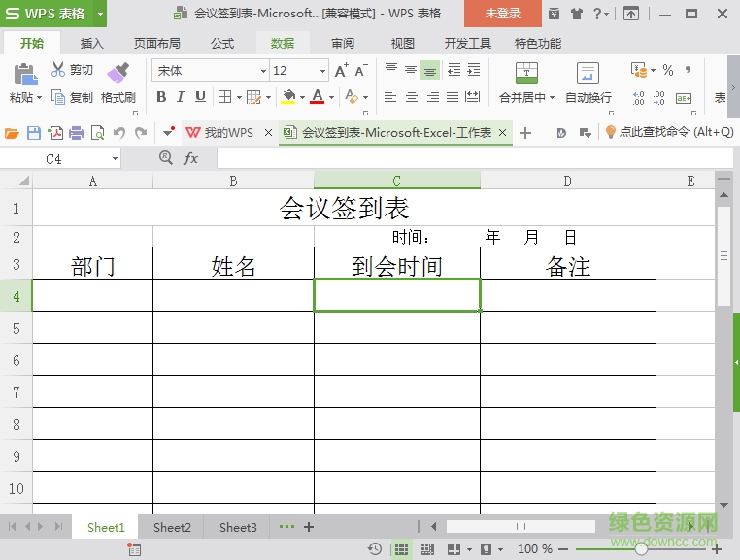The width and height of the screenshot is (740, 560).
Task: Toggle Italic formatting
Action: [182, 97]
